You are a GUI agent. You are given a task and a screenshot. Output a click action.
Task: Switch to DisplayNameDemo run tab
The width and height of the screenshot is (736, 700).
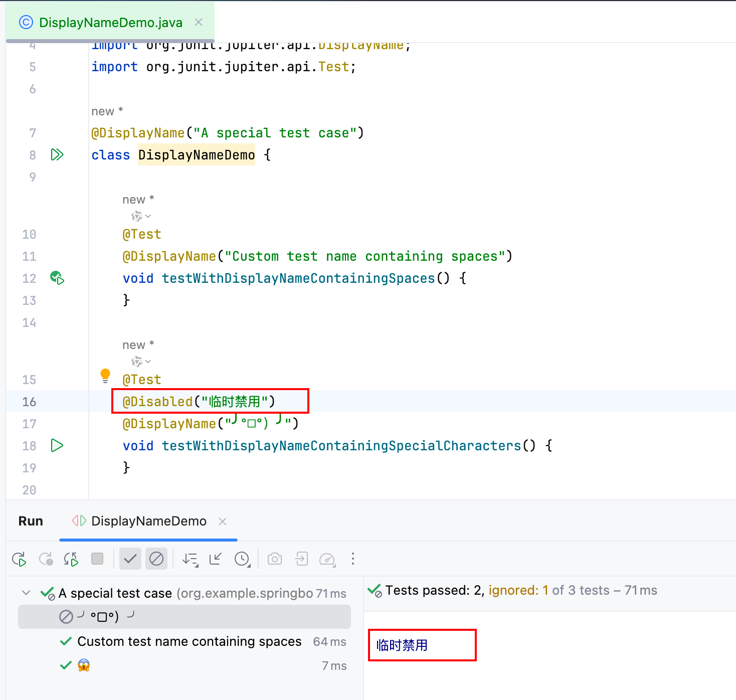point(148,521)
